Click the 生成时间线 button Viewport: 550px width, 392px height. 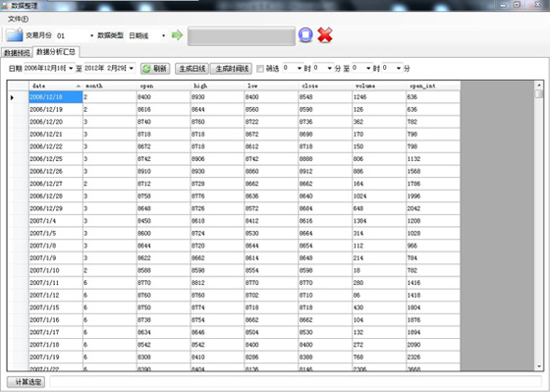231,69
